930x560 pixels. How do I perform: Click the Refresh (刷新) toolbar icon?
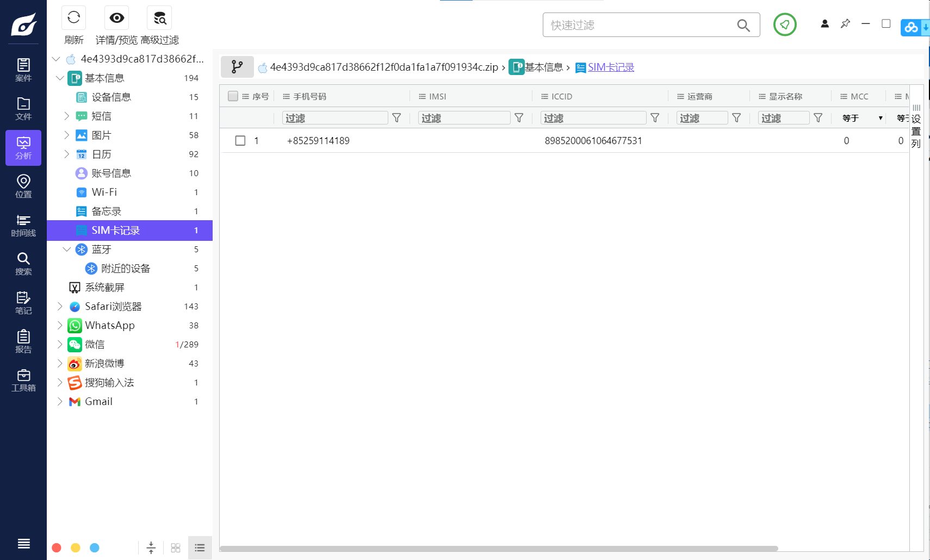tap(74, 18)
